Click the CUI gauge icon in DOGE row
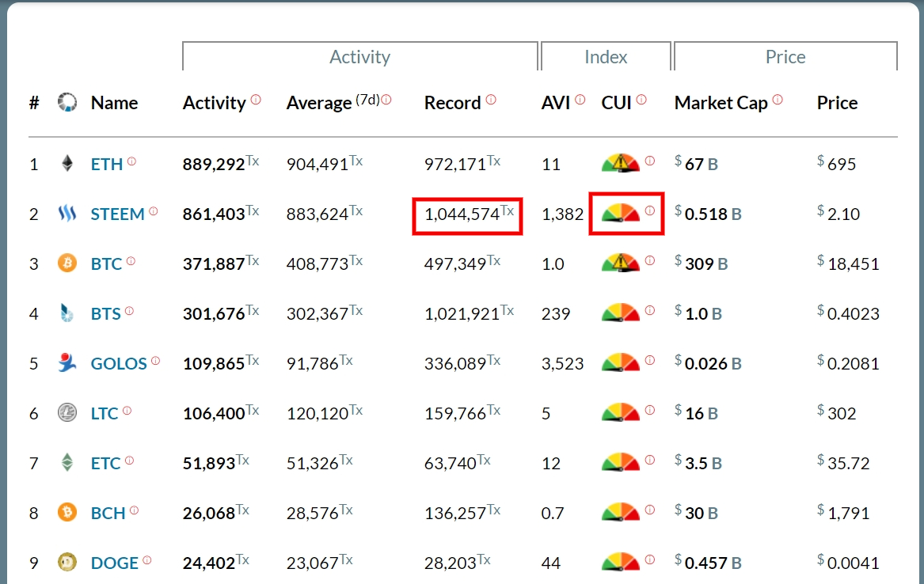 pyautogui.click(x=621, y=562)
